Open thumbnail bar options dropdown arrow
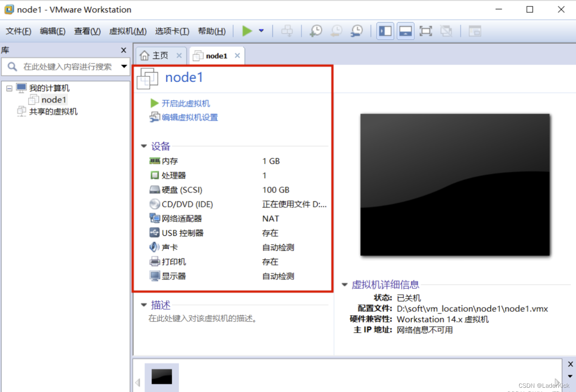 (x=570, y=376)
